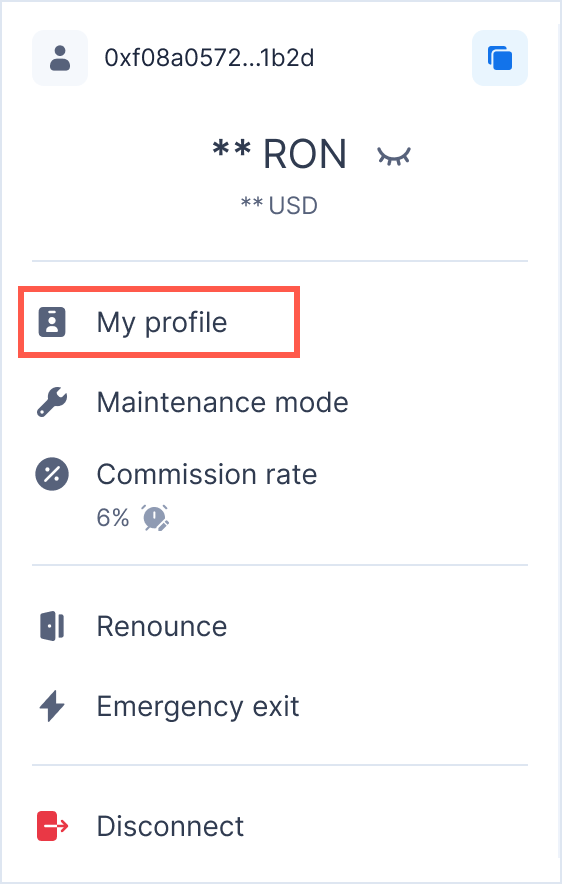Click the Maintenance mode wrench icon
The width and height of the screenshot is (562, 884).
(x=52, y=403)
